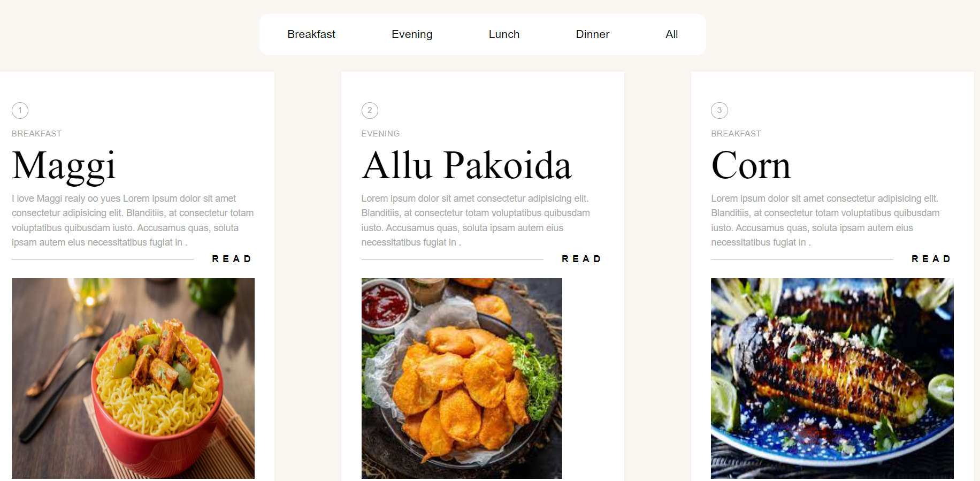Click the Allu Pakoida heading

[466, 165]
